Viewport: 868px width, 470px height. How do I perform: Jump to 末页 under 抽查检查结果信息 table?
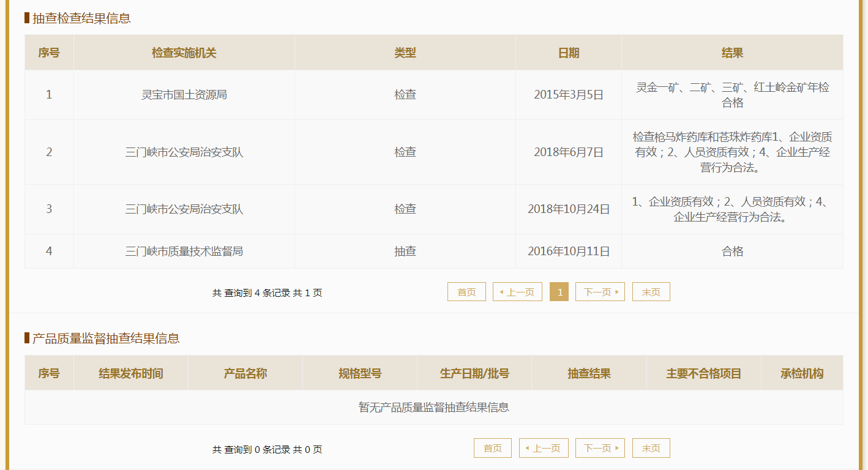(651, 292)
